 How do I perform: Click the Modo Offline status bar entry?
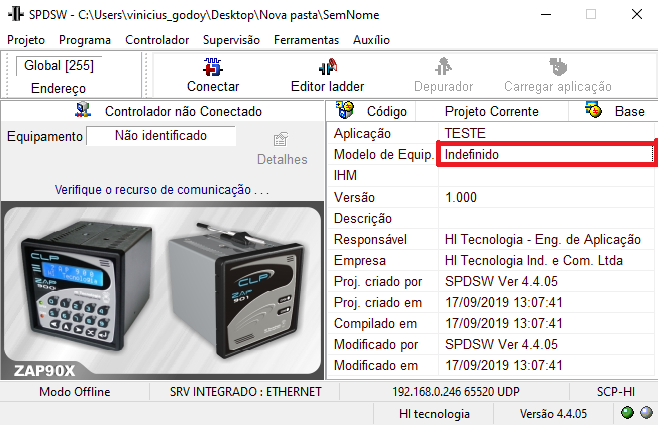(75, 391)
